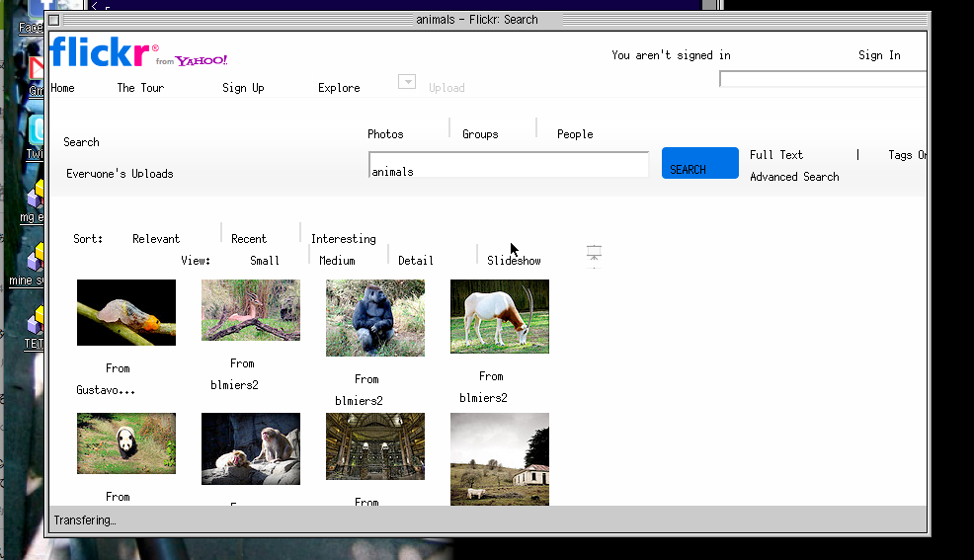Image resolution: width=974 pixels, height=560 pixels.
Task: Open Home navigation item
Action: (62, 88)
